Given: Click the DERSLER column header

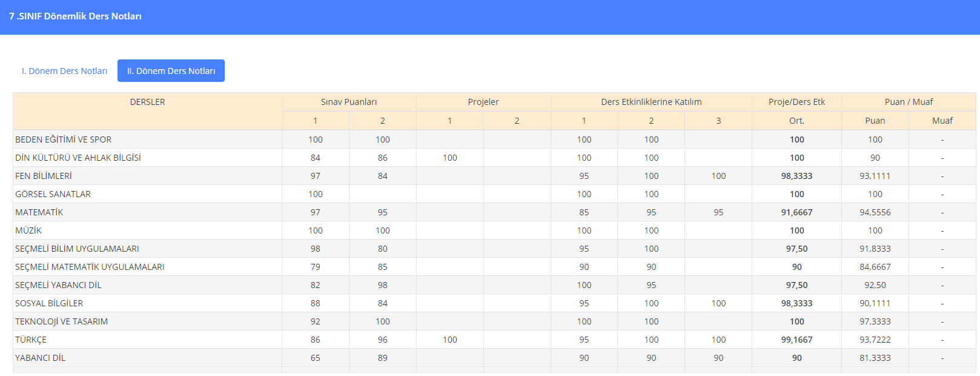Looking at the screenshot, I should point(147,102).
